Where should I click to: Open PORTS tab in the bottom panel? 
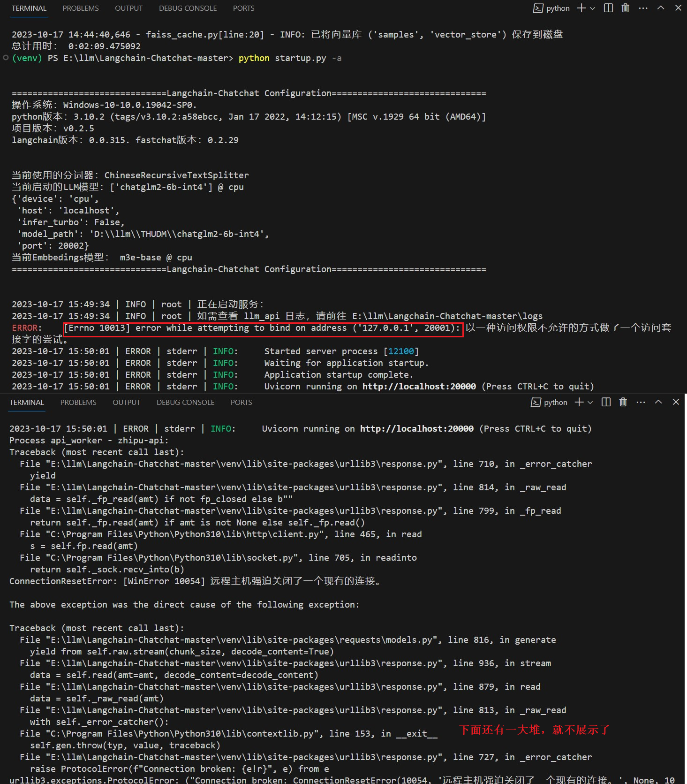(x=241, y=403)
